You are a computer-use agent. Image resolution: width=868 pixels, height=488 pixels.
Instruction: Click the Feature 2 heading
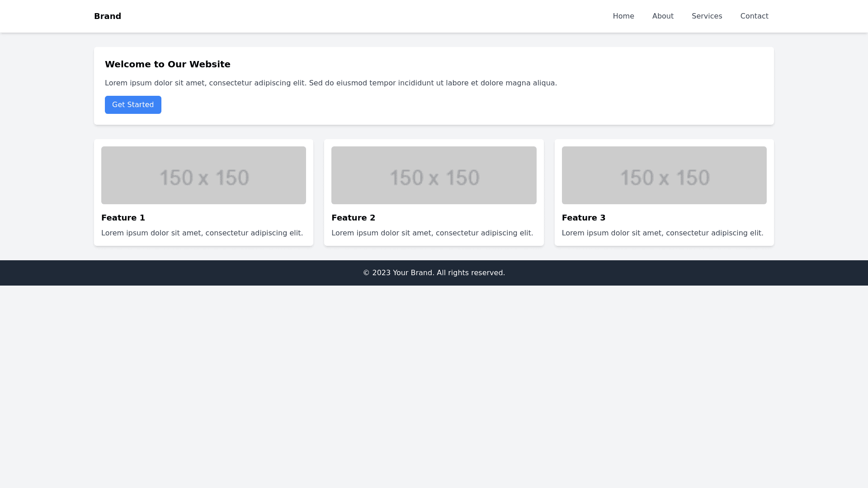coord(353,218)
